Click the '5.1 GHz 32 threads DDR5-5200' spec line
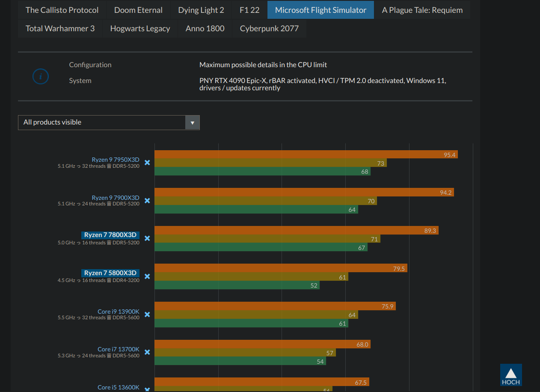 (x=99, y=166)
